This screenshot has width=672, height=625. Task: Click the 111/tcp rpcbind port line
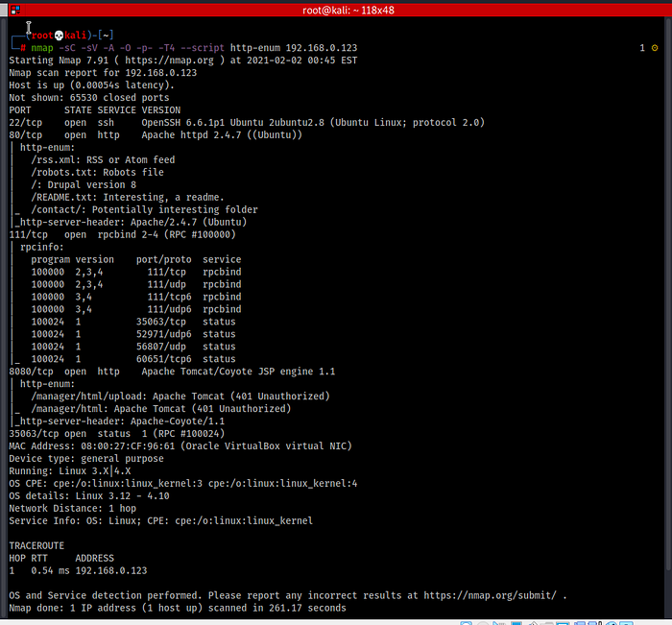click(122, 234)
